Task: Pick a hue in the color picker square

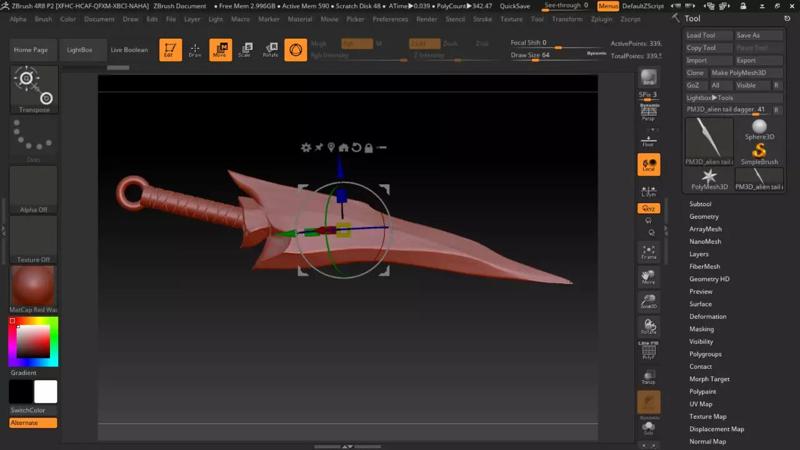Action: click(x=34, y=341)
